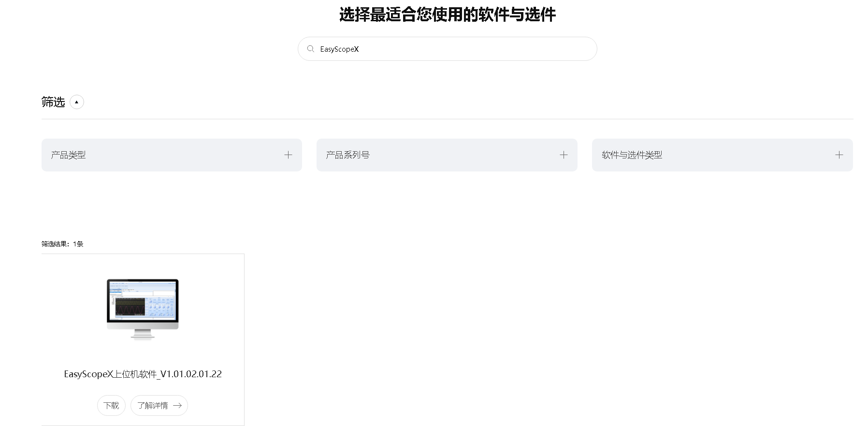Click the EasyScopeX search input field
Image resolution: width=868 pixels, height=426 pixels.
click(447, 49)
